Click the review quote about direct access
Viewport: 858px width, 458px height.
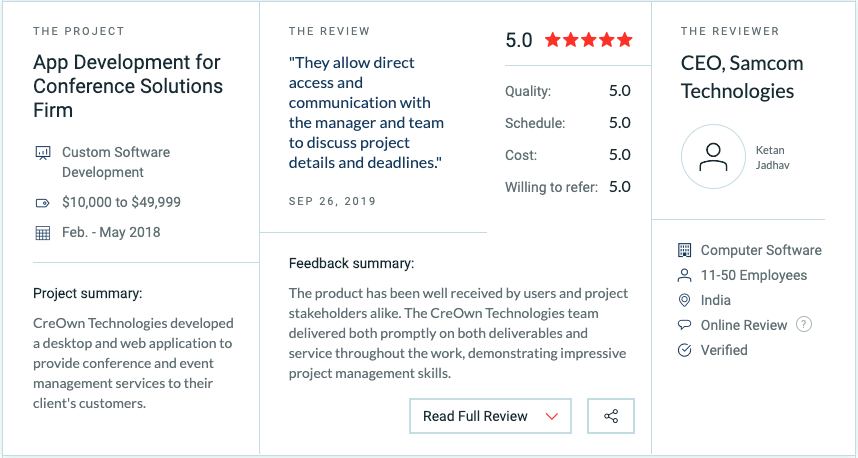pyautogui.click(x=366, y=113)
